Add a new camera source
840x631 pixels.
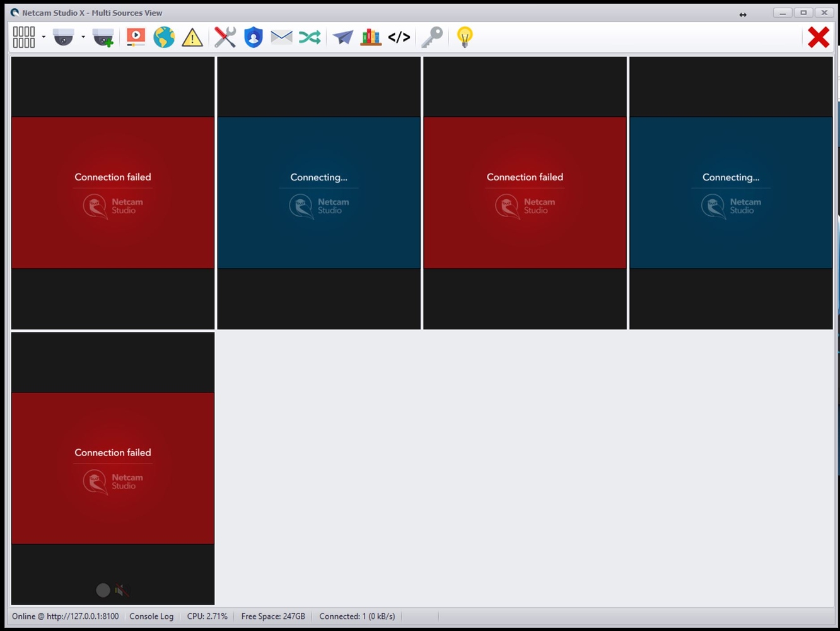coord(103,37)
